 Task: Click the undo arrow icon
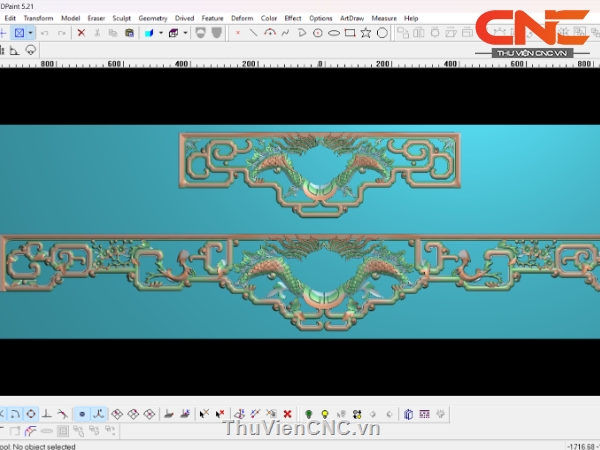pyautogui.click(x=44, y=33)
